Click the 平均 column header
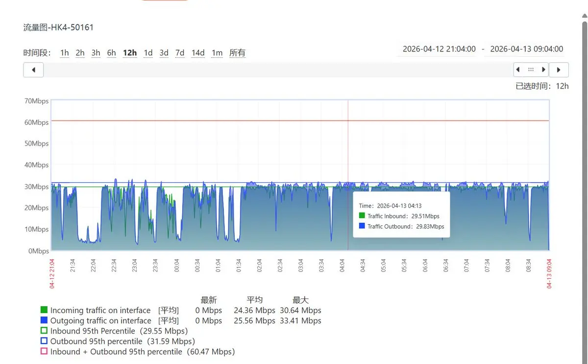588x364 pixels. coord(255,300)
